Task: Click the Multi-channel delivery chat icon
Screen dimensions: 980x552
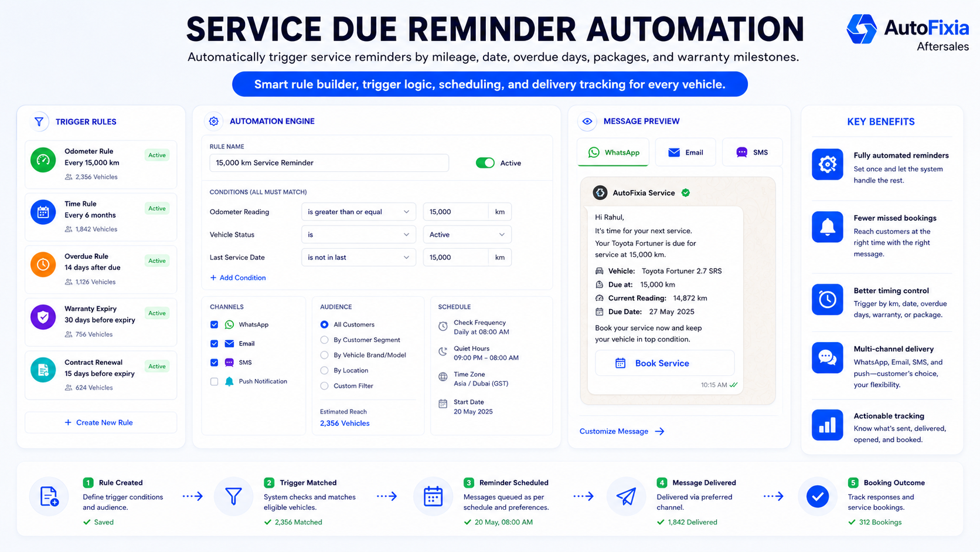Action: coord(827,358)
